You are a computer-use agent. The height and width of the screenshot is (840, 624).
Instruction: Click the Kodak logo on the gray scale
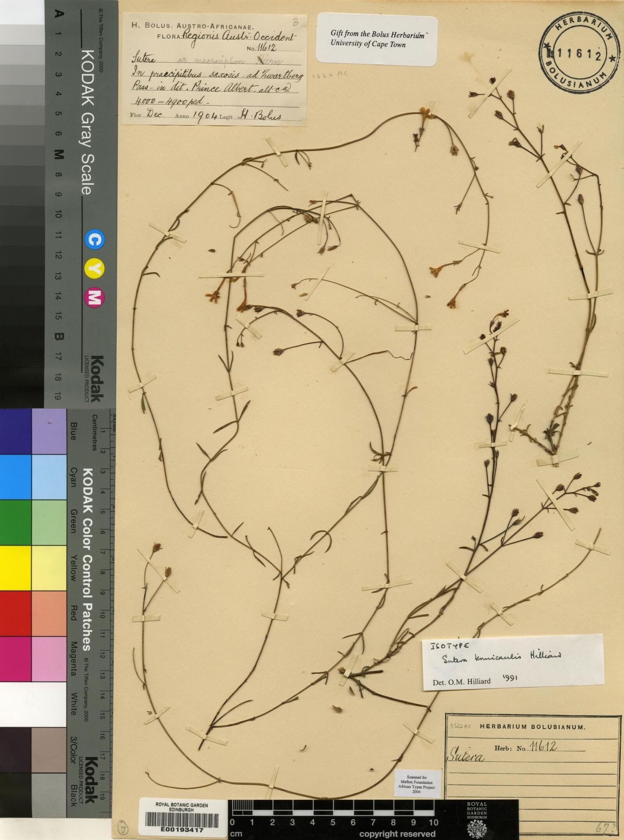coord(97,378)
